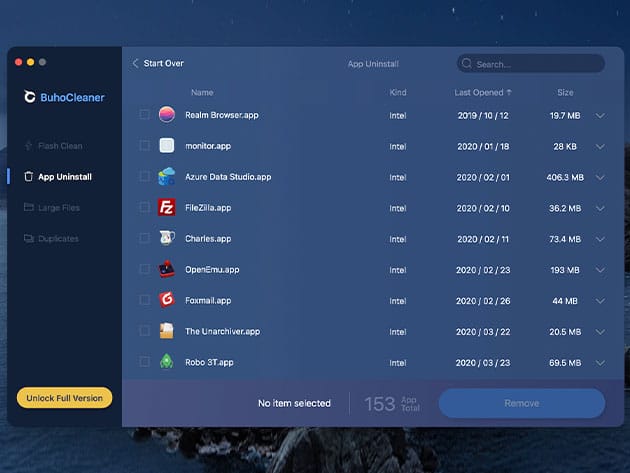Expand the OpenEmu.app row chevron
The width and height of the screenshot is (630, 473).
tap(600, 270)
